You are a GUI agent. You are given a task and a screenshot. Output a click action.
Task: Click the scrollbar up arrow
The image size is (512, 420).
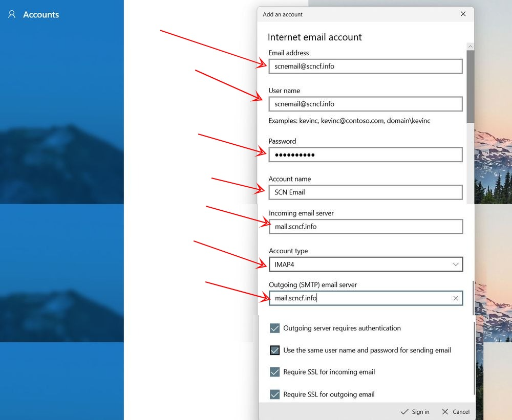pos(470,47)
